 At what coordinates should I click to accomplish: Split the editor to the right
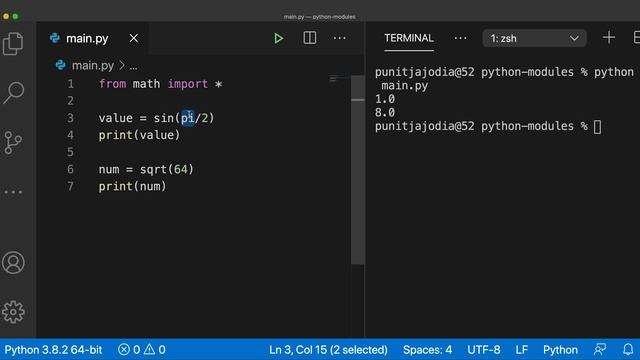coord(309,38)
